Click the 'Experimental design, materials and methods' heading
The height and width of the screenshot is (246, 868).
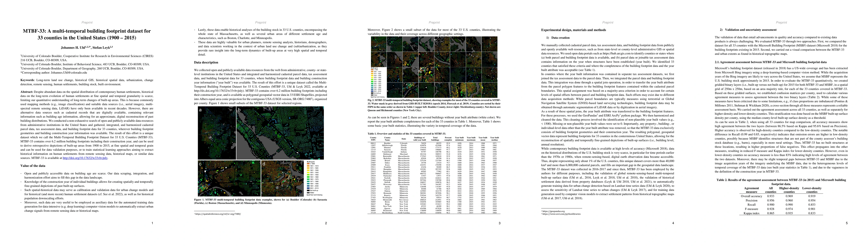573,30
